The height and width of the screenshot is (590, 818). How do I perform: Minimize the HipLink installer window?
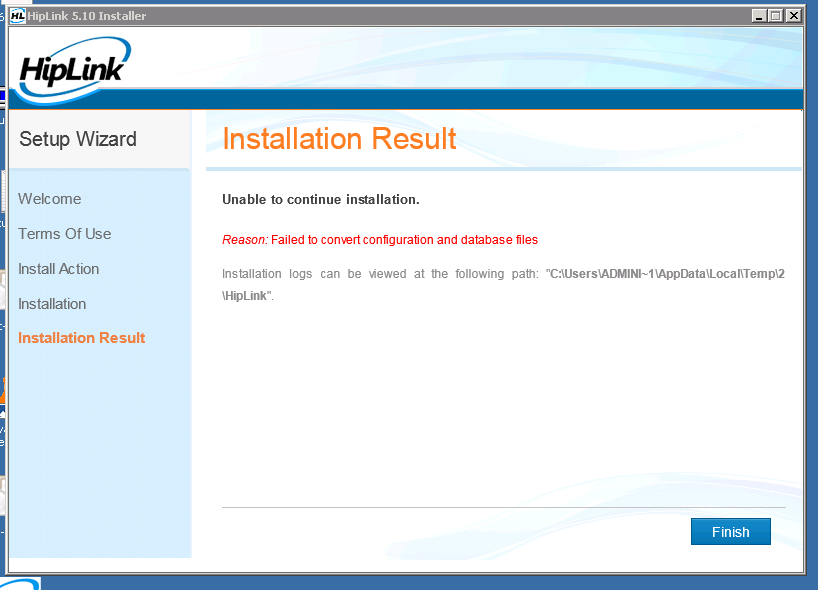(x=759, y=16)
